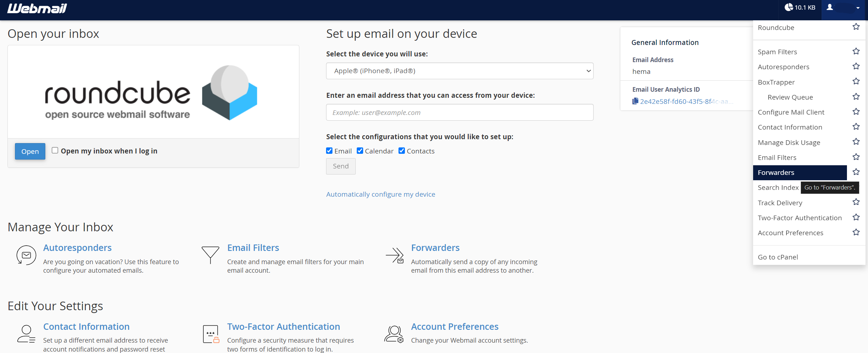Image resolution: width=868 pixels, height=353 pixels.
Task: Click the Forwarders arrow icon
Action: 395,255
